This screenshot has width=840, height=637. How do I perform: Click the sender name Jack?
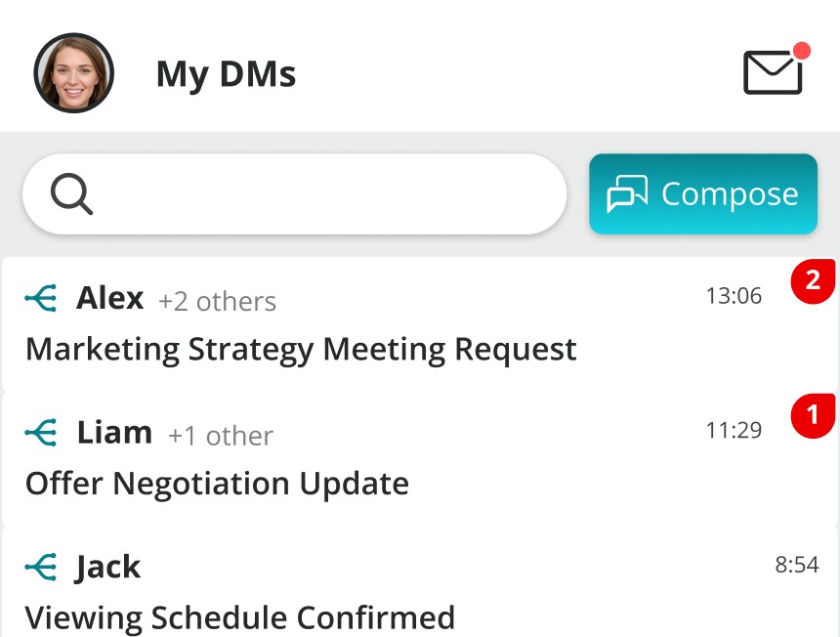tap(108, 567)
